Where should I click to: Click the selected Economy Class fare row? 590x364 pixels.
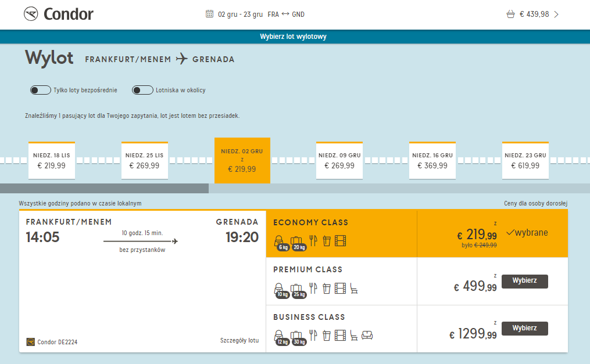[x=417, y=233]
